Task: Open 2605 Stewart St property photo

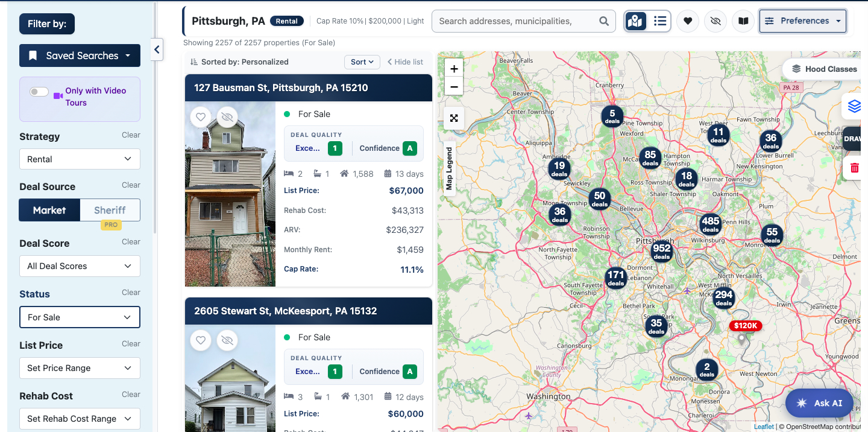Action: [230, 378]
